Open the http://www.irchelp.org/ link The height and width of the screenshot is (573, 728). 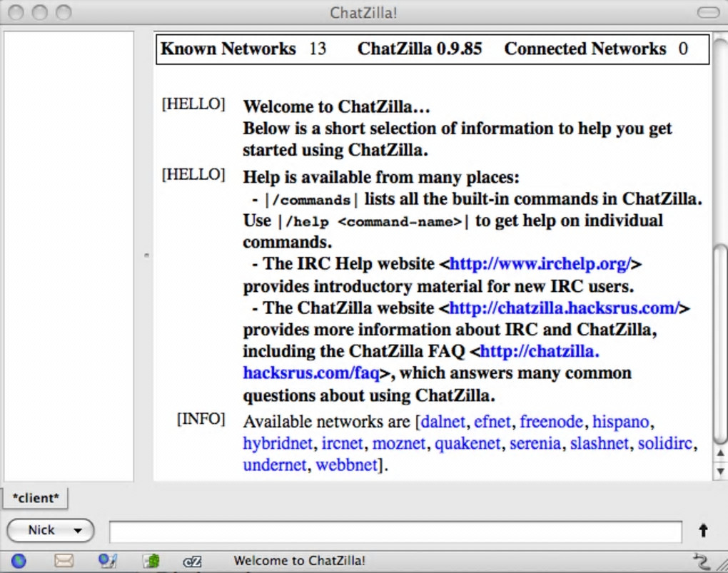540,264
